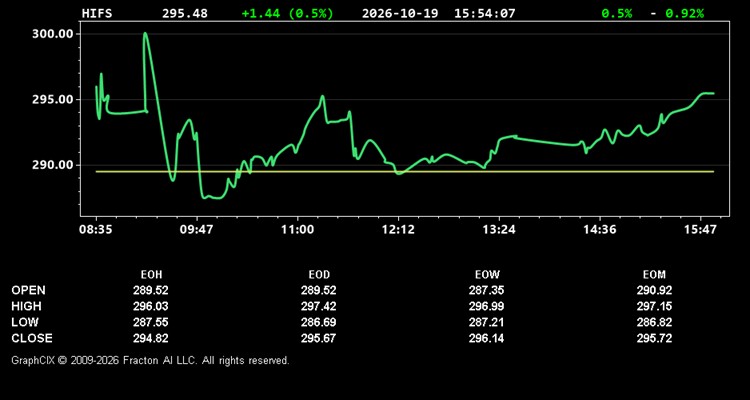
Task: Click the 295.00 y-axis label
Action: click(52, 100)
